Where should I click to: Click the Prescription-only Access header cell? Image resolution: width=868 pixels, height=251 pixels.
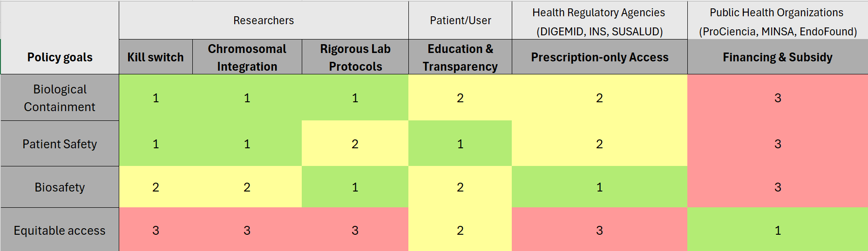click(x=599, y=57)
